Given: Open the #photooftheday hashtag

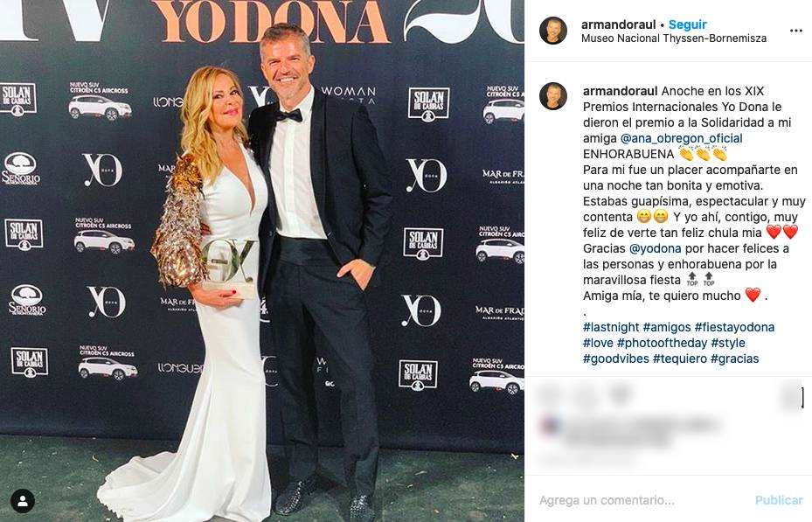Looking at the screenshot, I should [x=662, y=343].
